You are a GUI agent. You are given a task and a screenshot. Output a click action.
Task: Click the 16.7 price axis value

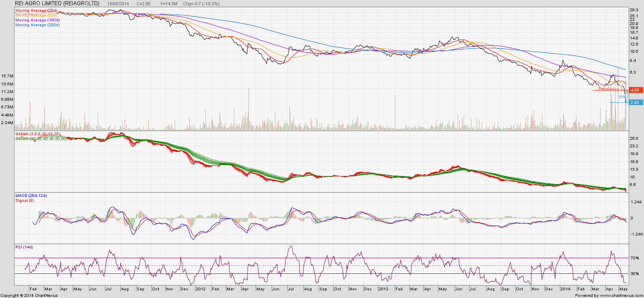click(x=634, y=33)
